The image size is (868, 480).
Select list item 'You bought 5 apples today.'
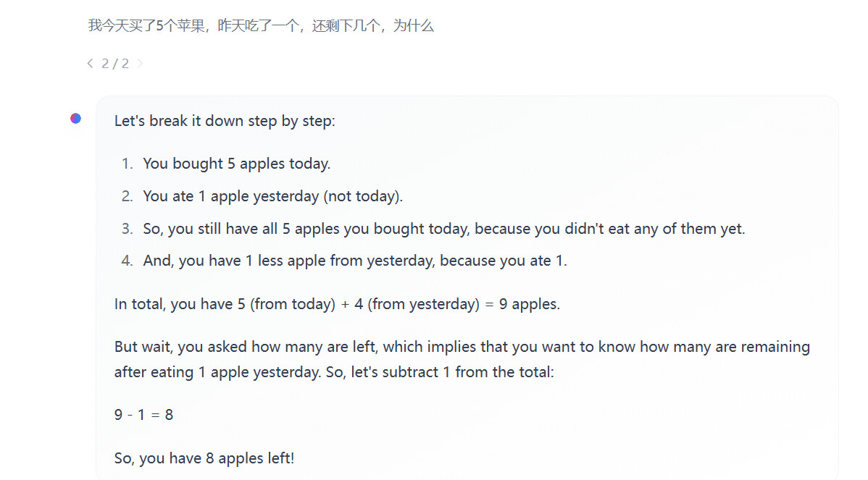[236, 164]
